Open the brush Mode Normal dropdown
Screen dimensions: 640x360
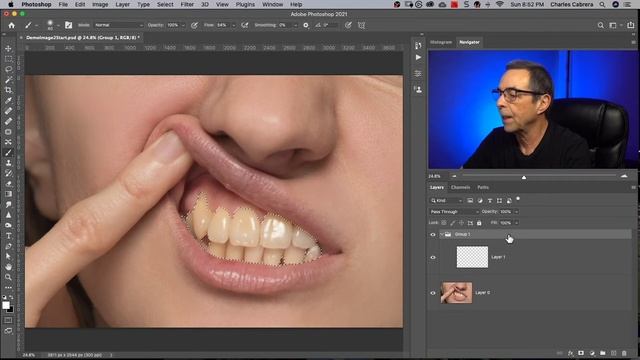(118, 25)
